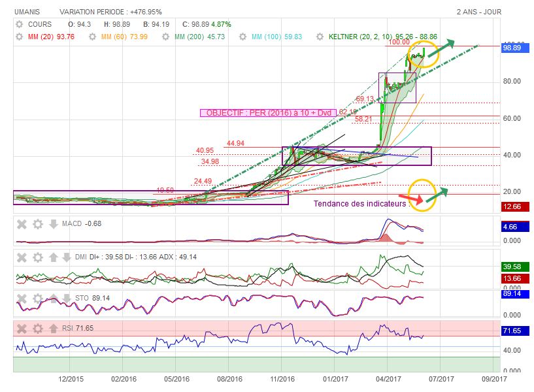The height and width of the screenshot is (392, 534).
Task: Remove the DMI indicator panel
Action: tap(22, 257)
